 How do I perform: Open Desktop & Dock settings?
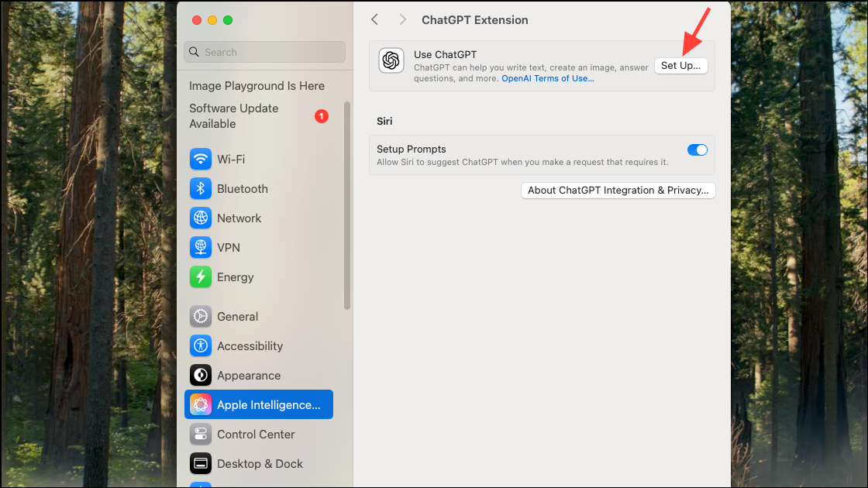pyautogui.click(x=259, y=463)
